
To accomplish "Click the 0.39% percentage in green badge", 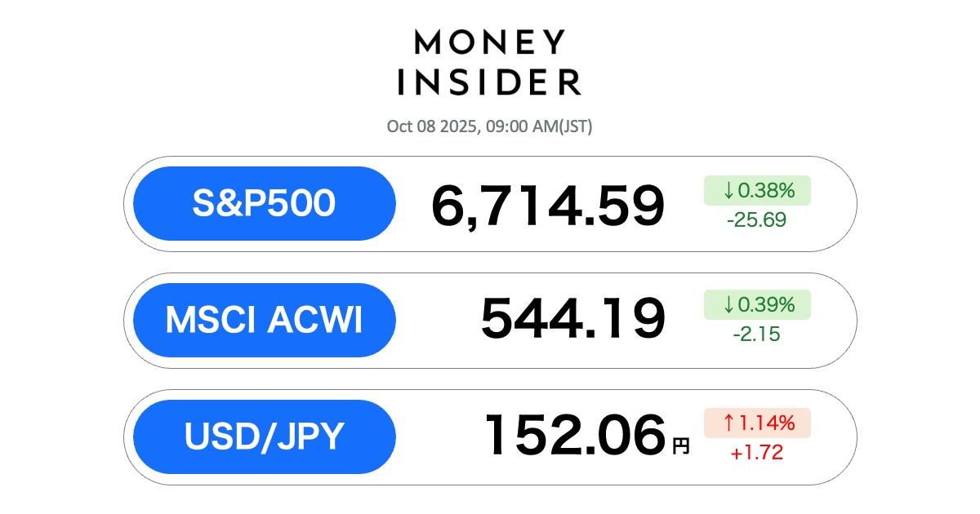I will pyautogui.click(x=766, y=305).
